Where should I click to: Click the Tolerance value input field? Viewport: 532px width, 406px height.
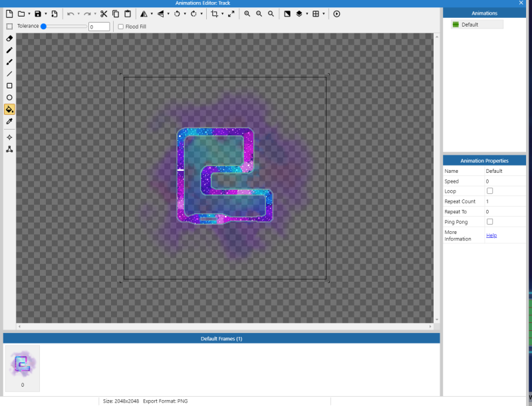pyautogui.click(x=99, y=27)
